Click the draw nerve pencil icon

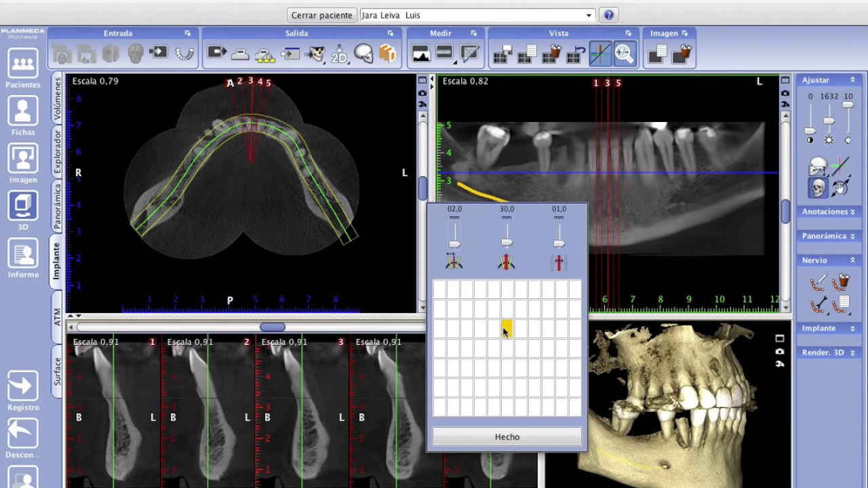(818, 282)
